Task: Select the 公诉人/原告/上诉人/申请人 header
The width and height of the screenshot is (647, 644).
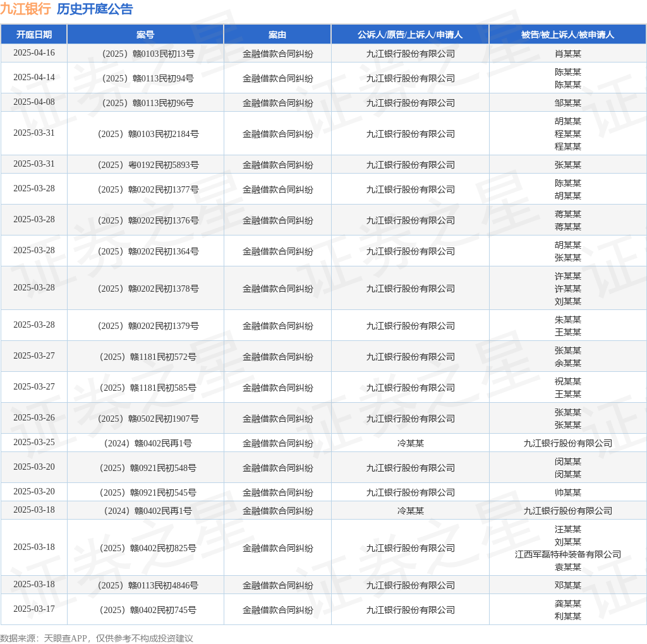Action: coord(410,35)
